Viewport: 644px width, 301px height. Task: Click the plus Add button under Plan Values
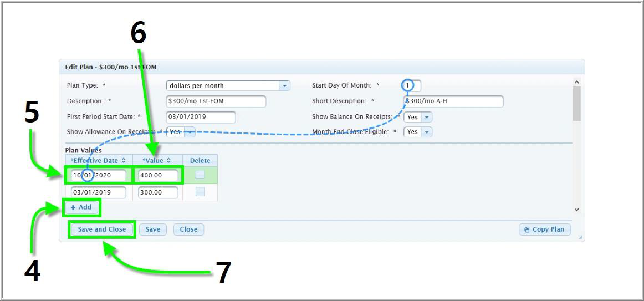coord(81,207)
